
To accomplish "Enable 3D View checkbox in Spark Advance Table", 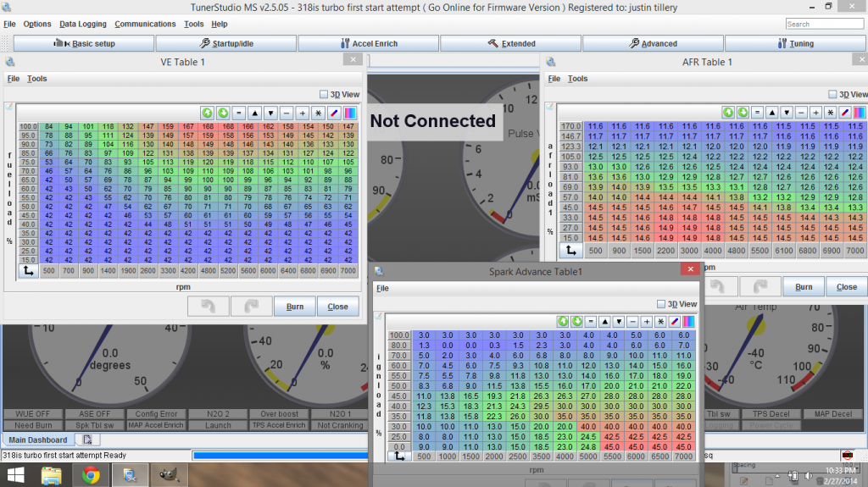I will pyautogui.click(x=660, y=304).
